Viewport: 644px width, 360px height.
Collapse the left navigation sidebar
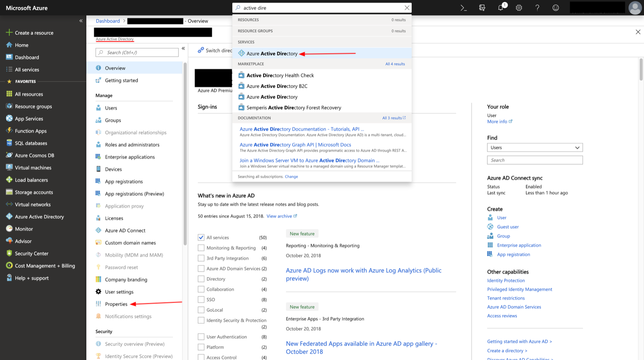pos(81,21)
